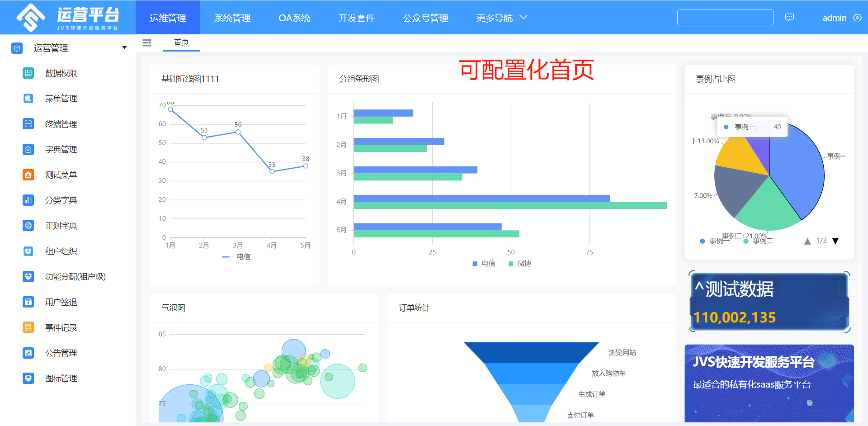The height and width of the screenshot is (426, 868).
Task: Click the JVS快速开发服务平台 banner
Action: click(x=769, y=383)
